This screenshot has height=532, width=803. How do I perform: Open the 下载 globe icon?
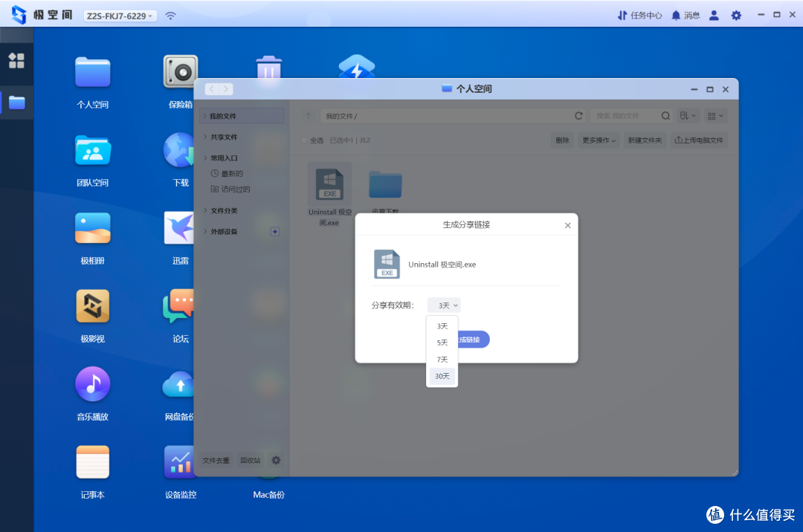tap(178, 150)
